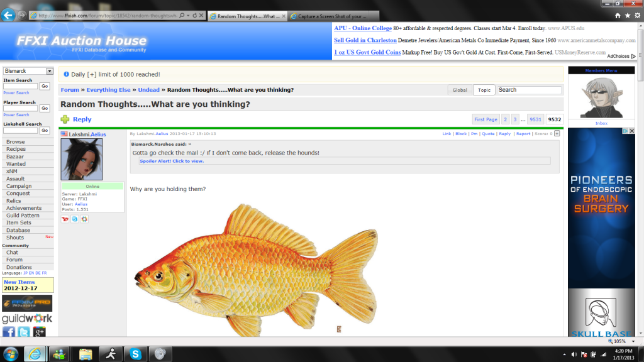Switch search scope to Global
This screenshot has width=644, height=362.
point(460,90)
